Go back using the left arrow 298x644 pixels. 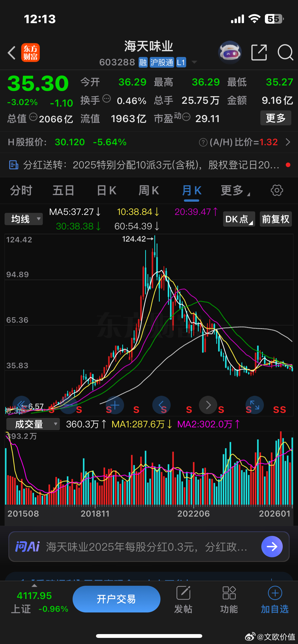pos(12,53)
